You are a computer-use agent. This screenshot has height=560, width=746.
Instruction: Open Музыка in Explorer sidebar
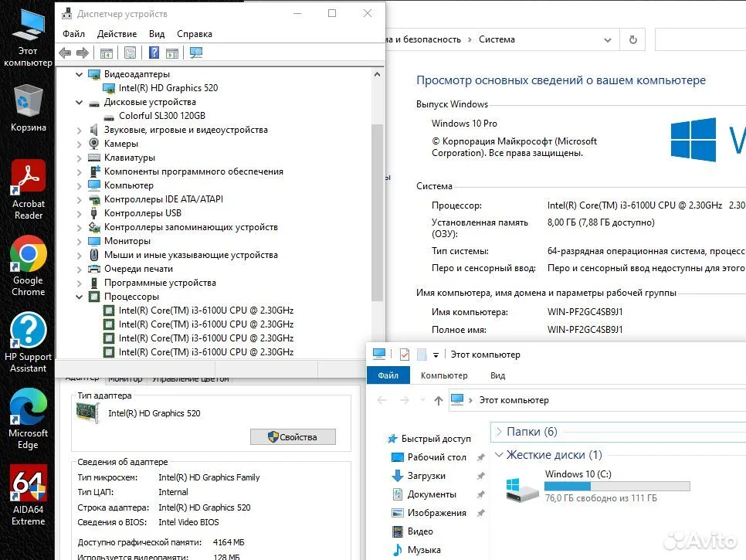pos(423,550)
